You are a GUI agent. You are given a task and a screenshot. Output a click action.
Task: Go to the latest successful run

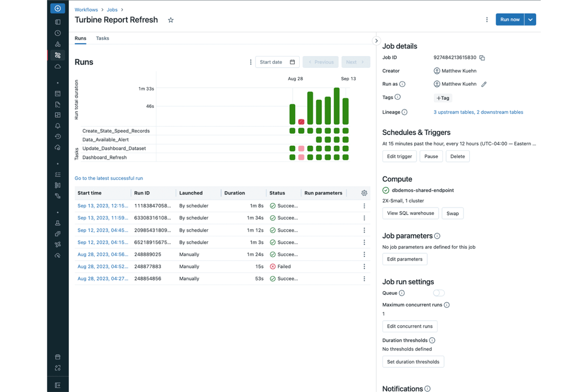[108, 178]
